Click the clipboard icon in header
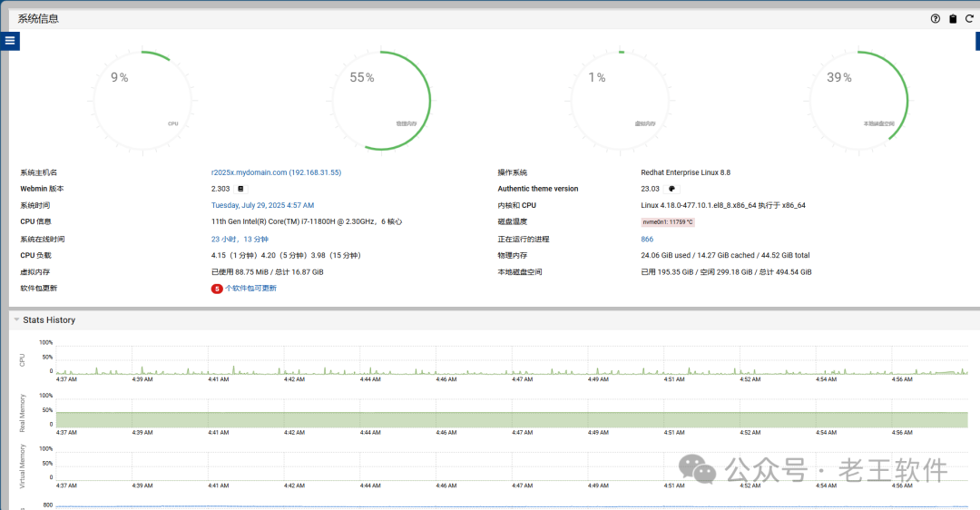The width and height of the screenshot is (980, 510). (x=953, y=19)
